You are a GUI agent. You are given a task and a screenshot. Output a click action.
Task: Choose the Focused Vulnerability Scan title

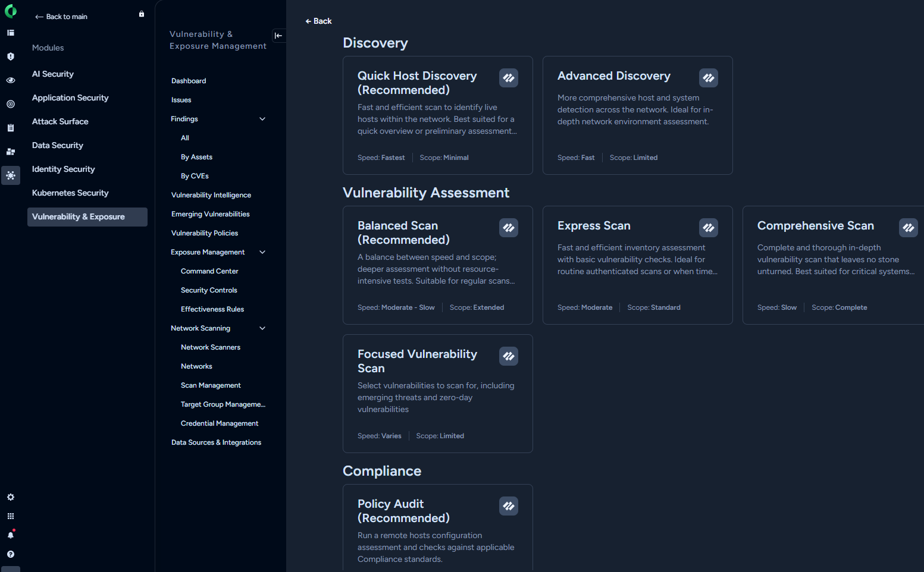click(417, 361)
